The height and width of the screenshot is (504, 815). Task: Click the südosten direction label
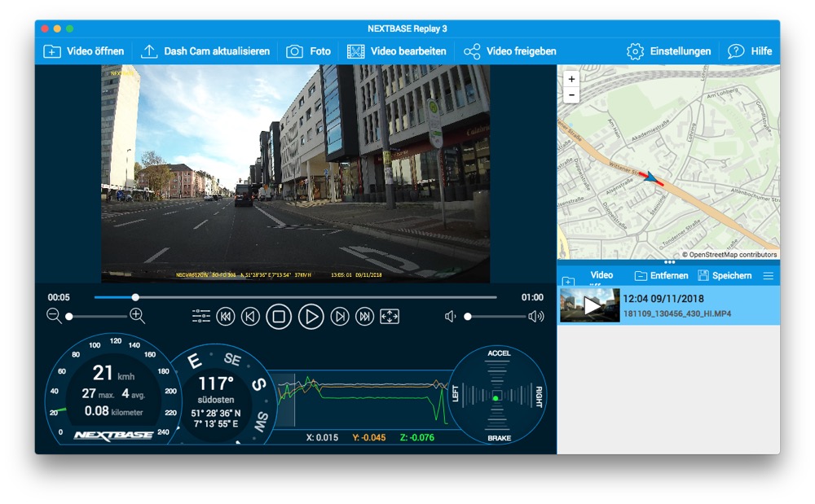pos(216,401)
